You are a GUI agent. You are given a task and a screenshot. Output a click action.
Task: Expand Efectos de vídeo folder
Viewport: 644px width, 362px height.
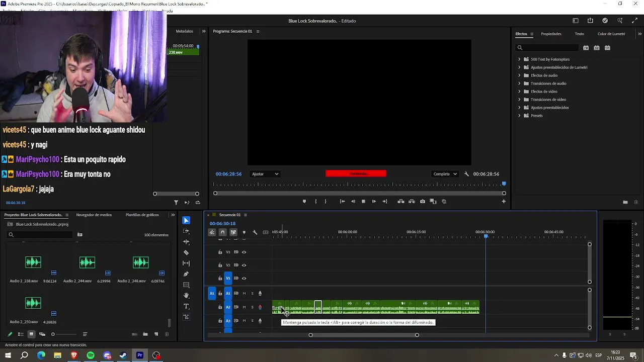pos(519,92)
